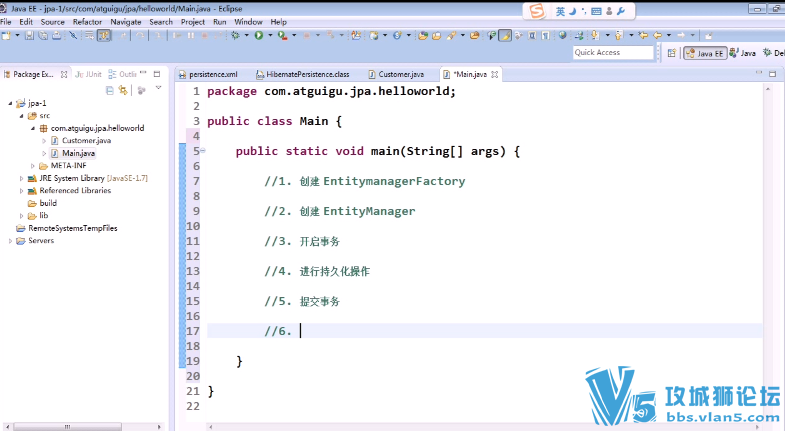Expand the Servers project node

[10, 241]
